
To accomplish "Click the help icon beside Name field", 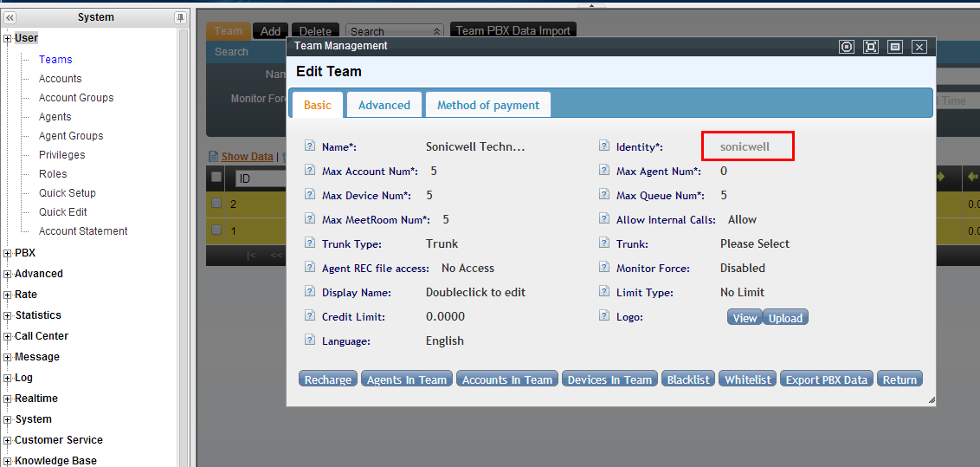I will pos(310,147).
